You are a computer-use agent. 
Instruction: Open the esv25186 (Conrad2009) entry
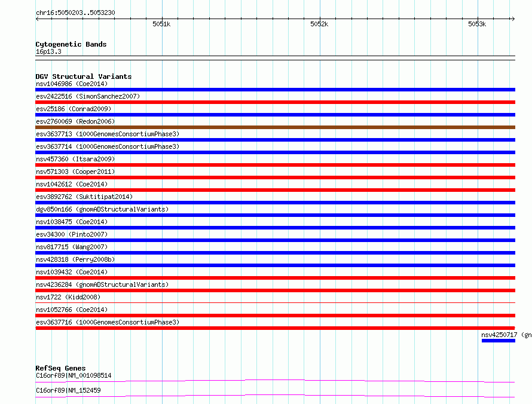coord(74,109)
